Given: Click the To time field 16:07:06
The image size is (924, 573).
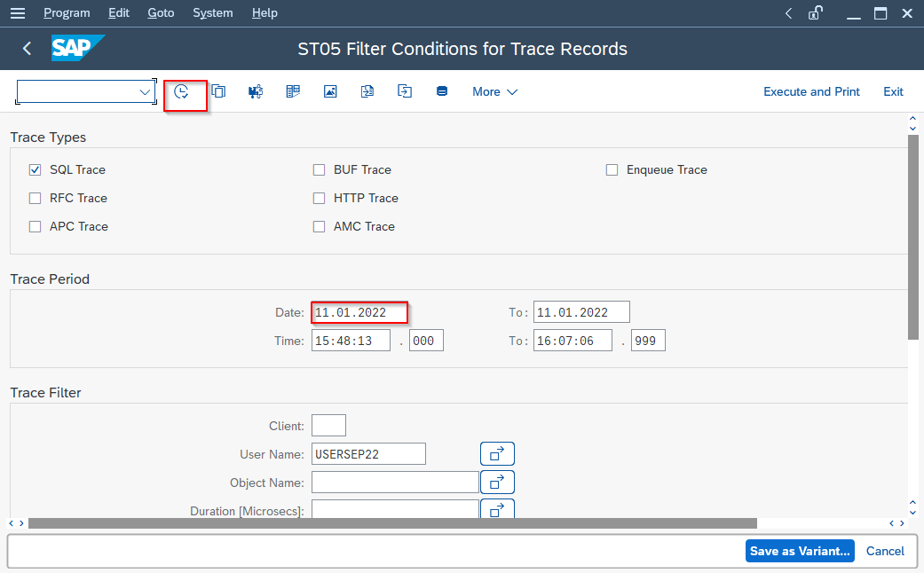Looking at the screenshot, I should tap(573, 341).
